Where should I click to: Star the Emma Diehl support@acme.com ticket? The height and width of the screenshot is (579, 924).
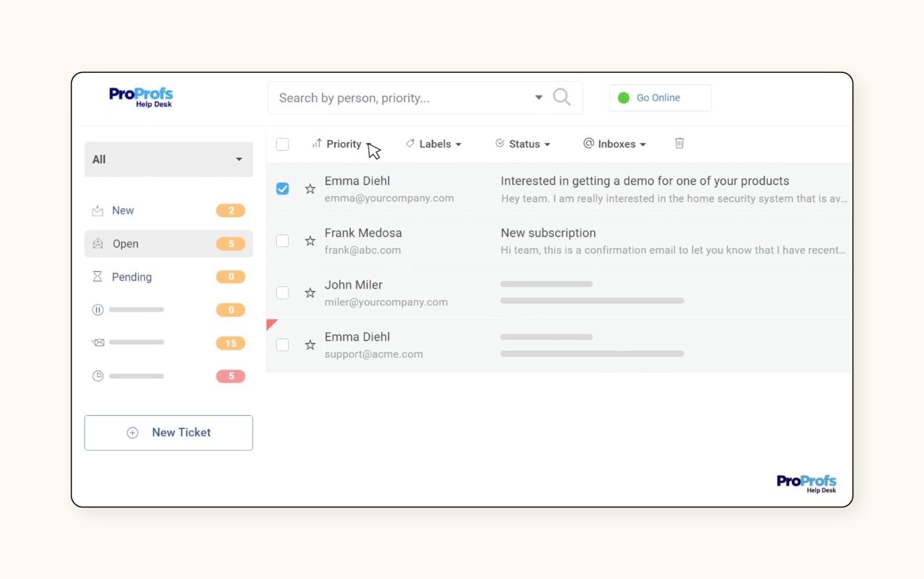310,345
